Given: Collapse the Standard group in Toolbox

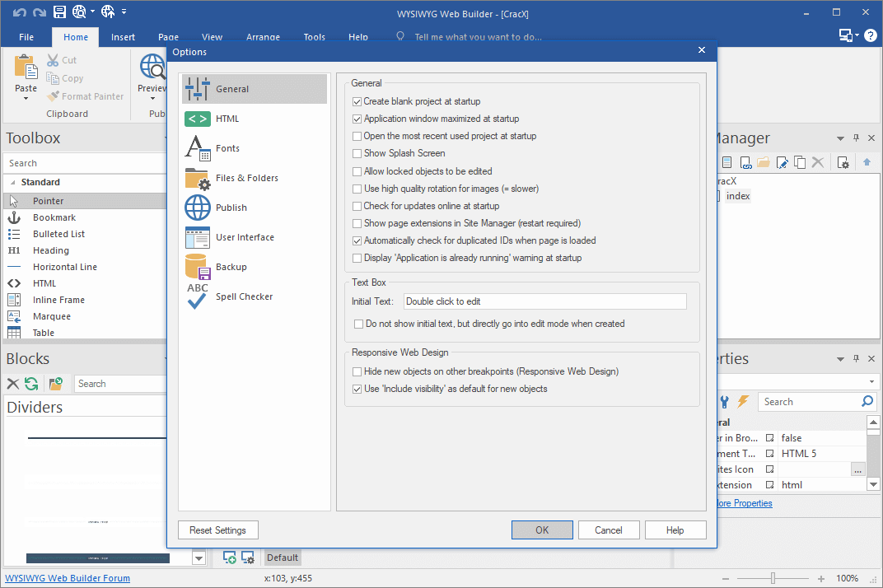Looking at the screenshot, I should [x=12, y=183].
